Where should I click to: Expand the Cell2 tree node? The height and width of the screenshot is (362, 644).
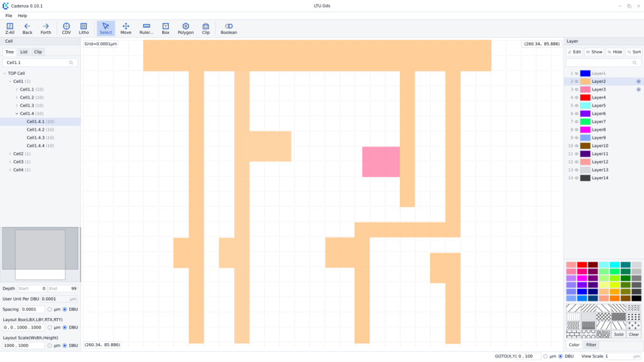pyautogui.click(x=10, y=154)
